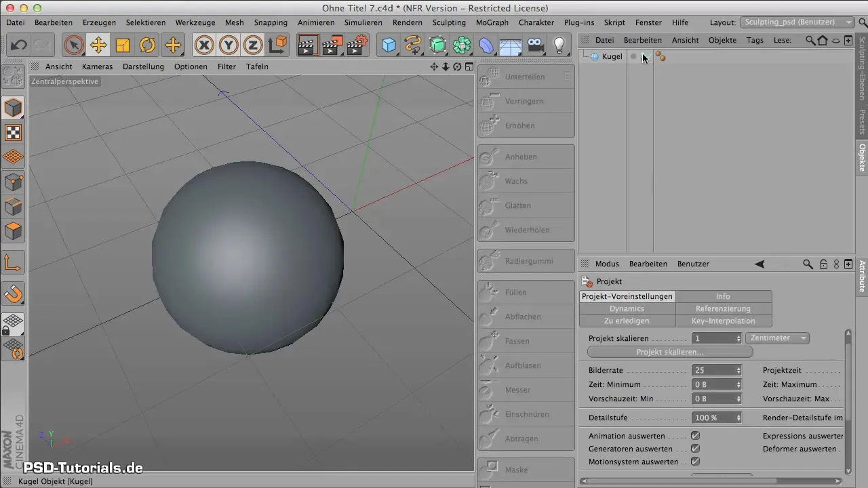Click the Phong tag on Kugel

coord(660,57)
